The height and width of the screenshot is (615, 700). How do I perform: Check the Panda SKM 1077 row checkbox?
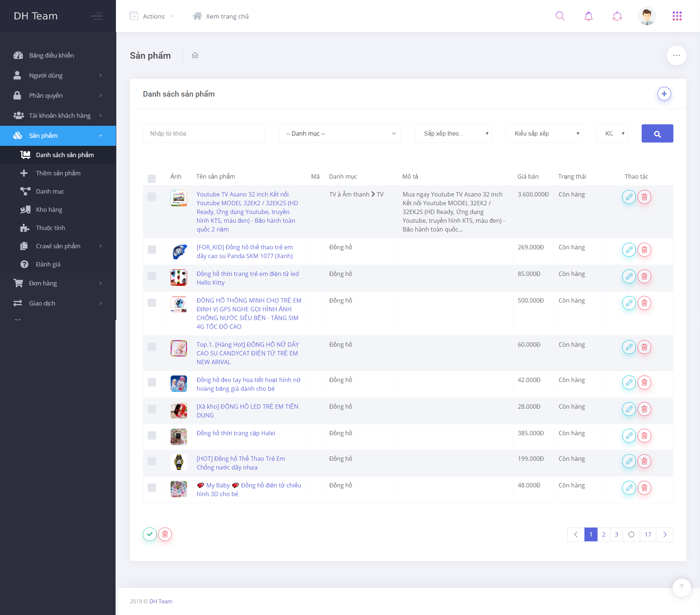pyautogui.click(x=152, y=250)
